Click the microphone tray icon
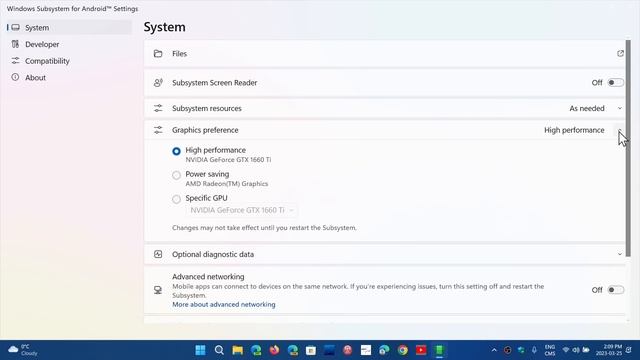 pyautogui.click(x=534, y=350)
